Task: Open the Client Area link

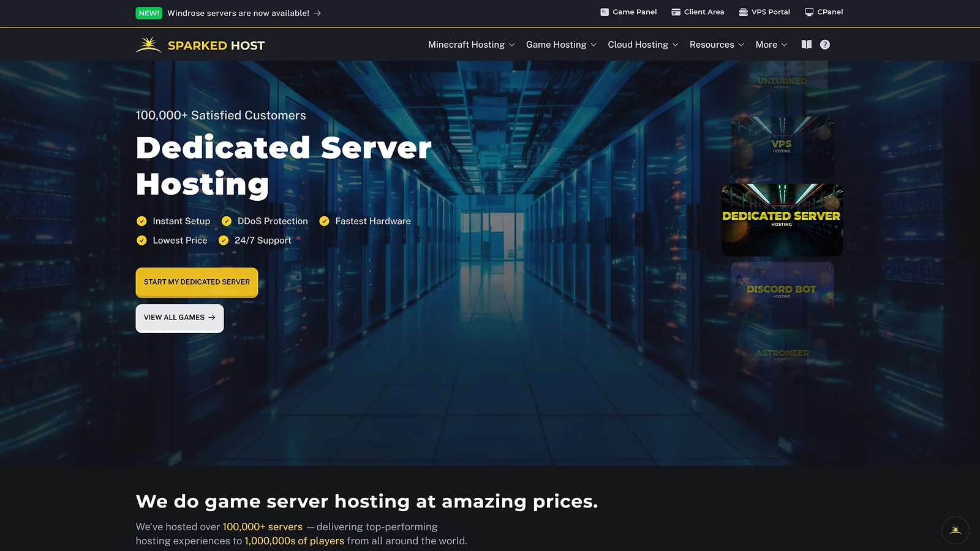Action: (698, 12)
